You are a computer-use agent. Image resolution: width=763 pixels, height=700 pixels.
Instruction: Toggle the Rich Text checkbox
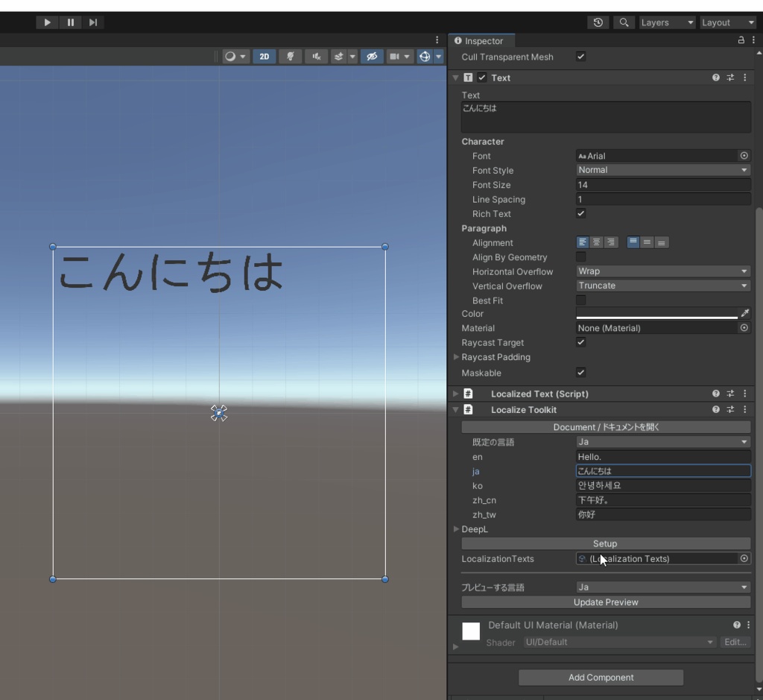[582, 214]
